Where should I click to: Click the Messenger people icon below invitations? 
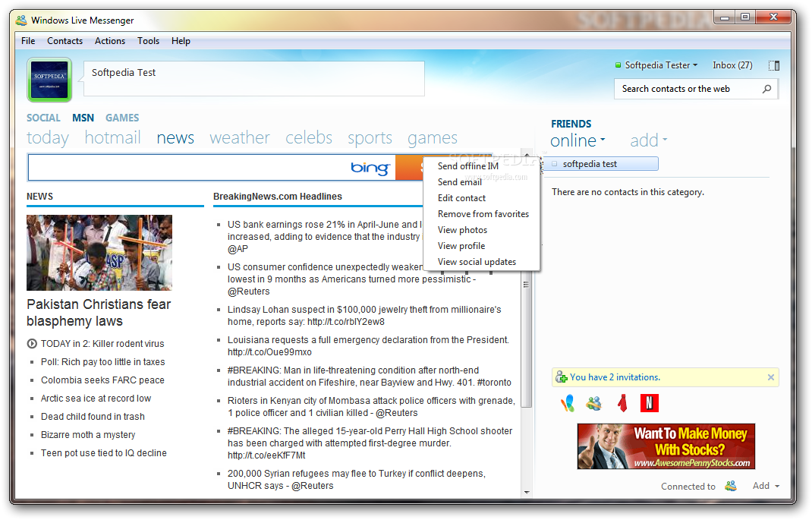point(594,403)
